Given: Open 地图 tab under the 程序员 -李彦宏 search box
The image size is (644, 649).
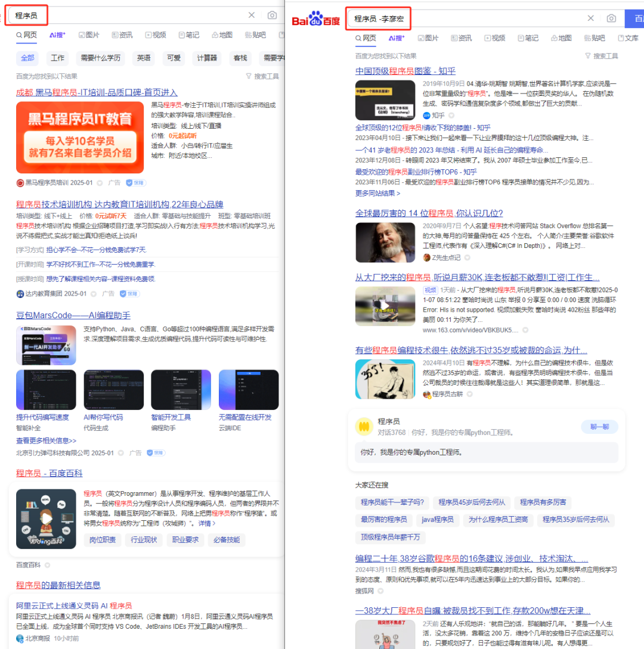Looking at the screenshot, I should pos(561,38).
